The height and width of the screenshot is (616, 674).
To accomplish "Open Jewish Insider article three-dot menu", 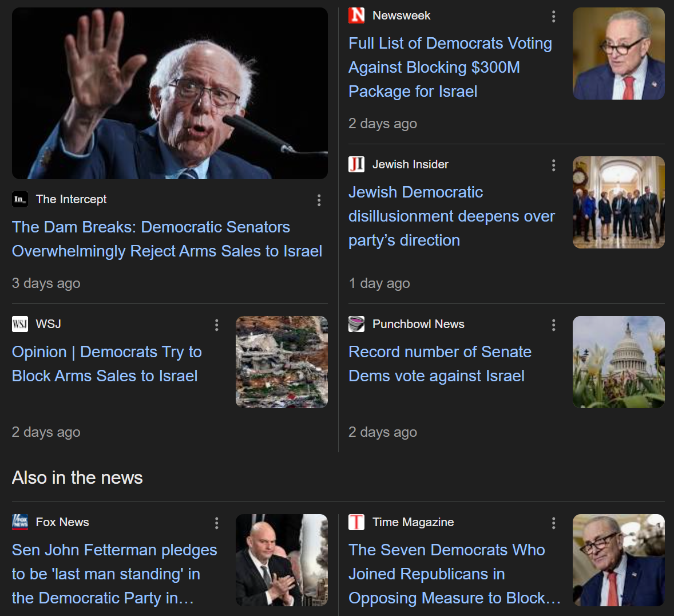I will click(554, 165).
